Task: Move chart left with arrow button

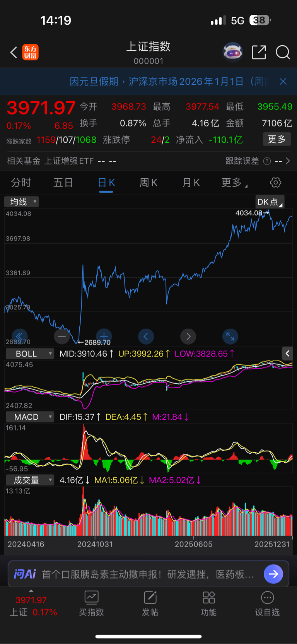Action: [x=146, y=337]
